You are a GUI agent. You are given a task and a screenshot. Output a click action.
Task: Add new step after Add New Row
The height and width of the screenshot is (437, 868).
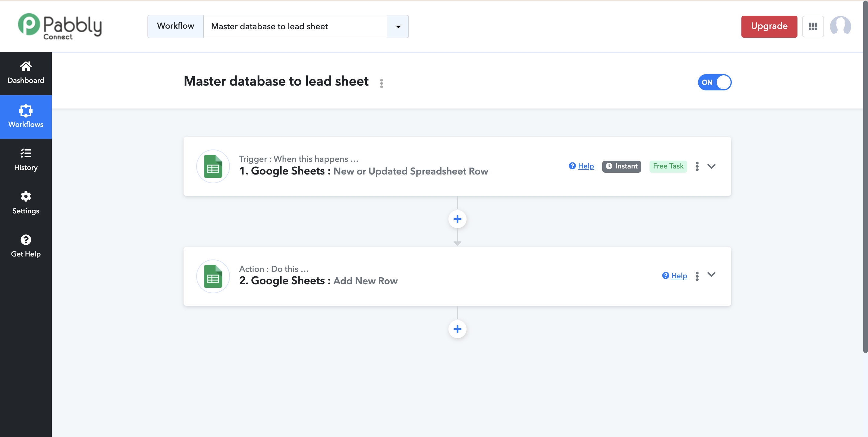coord(457,329)
